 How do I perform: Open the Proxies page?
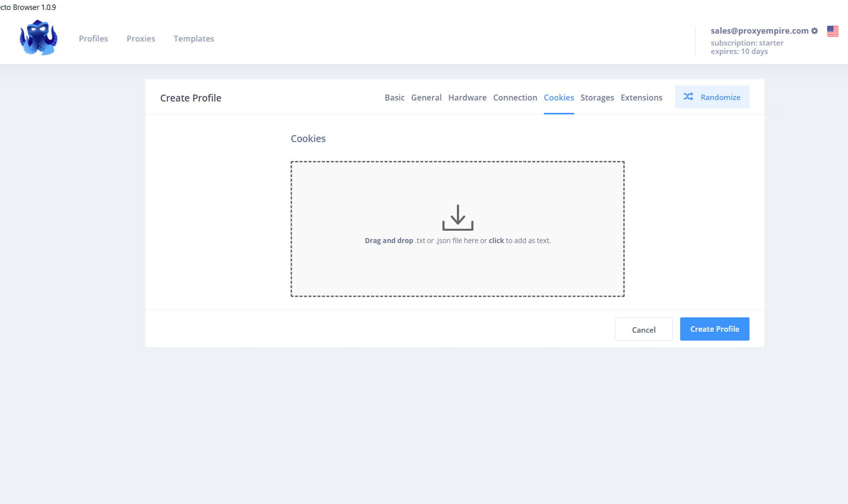pos(141,39)
